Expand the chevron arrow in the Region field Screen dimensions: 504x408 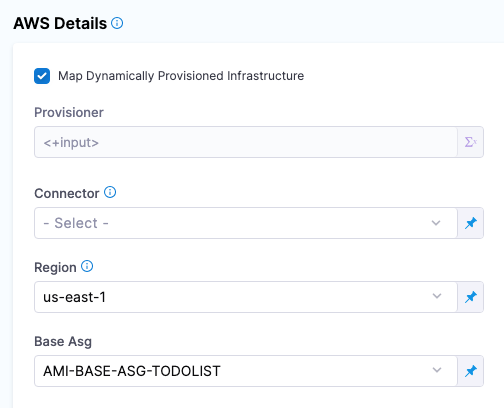[437, 296]
